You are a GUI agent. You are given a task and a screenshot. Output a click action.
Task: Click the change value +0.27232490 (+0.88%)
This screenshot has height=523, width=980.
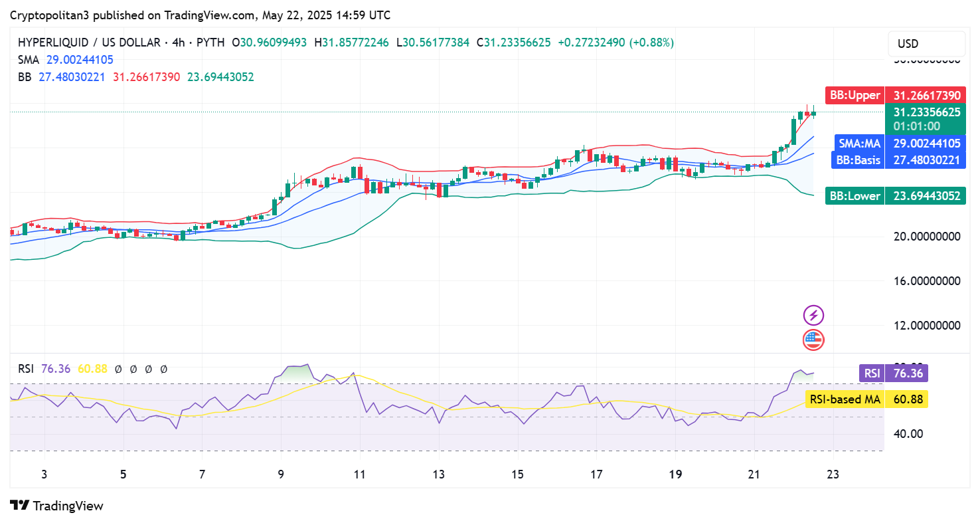[615, 43]
